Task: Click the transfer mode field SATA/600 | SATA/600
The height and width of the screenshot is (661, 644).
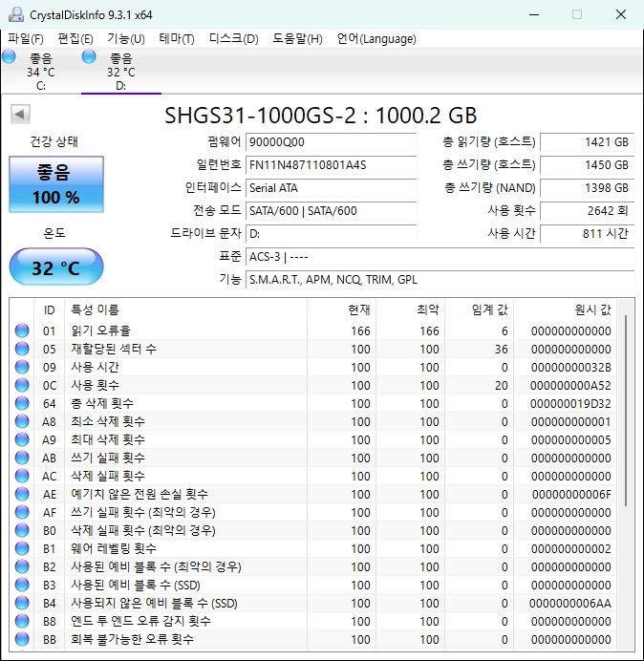Action: 331,210
